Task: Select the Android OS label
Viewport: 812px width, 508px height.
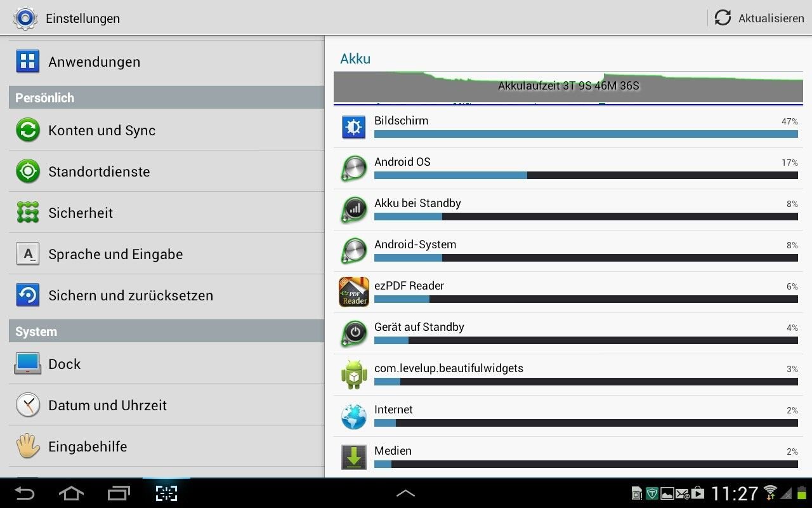Action: [x=402, y=162]
